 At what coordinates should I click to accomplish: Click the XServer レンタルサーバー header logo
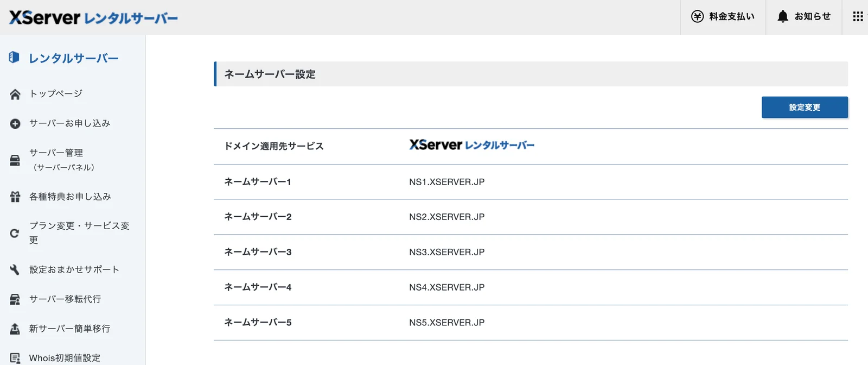[93, 17]
